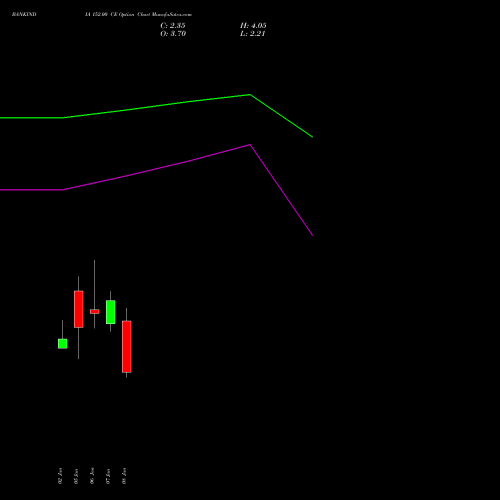This screenshot has width=500, height=500.
Task: Select the tall red candle for 05 Jan
Action: [x=78, y=309]
